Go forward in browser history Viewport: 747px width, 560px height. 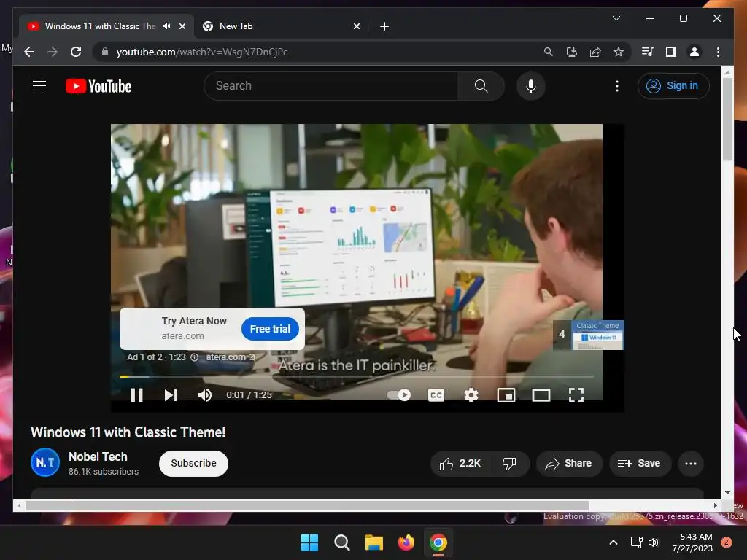(53, 52)
